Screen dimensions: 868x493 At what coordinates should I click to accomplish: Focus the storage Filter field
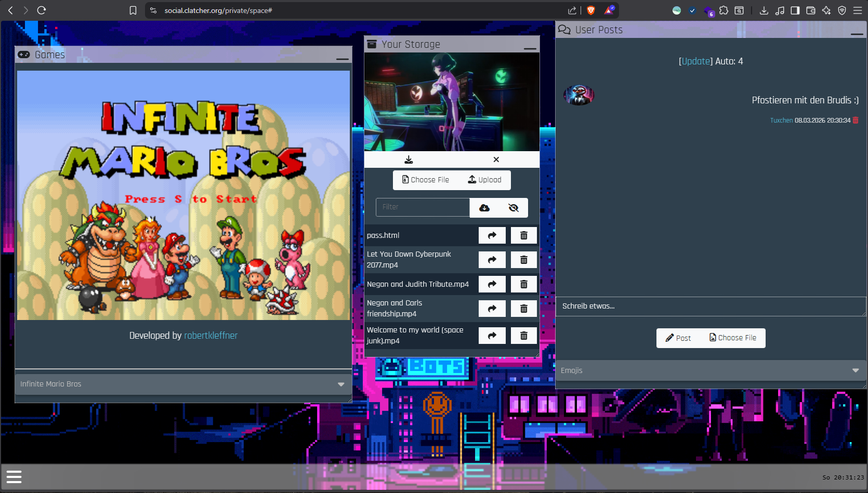tap(423, 207)
